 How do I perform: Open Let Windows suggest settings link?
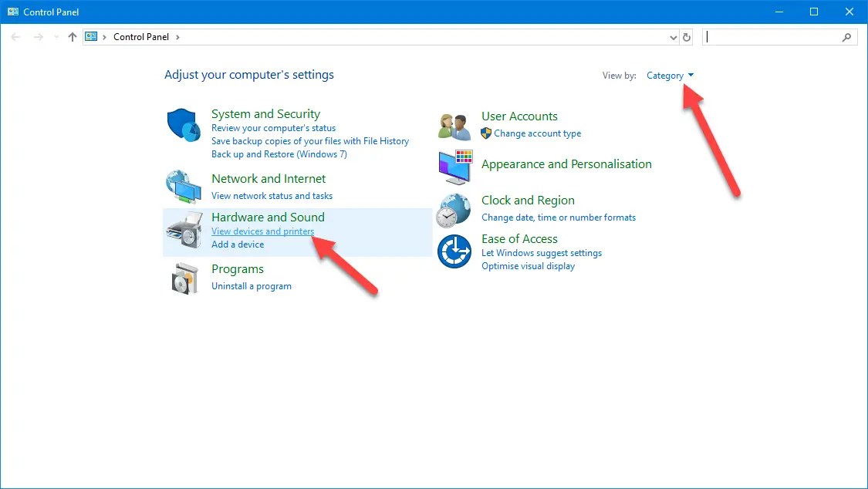click(541, 253)
